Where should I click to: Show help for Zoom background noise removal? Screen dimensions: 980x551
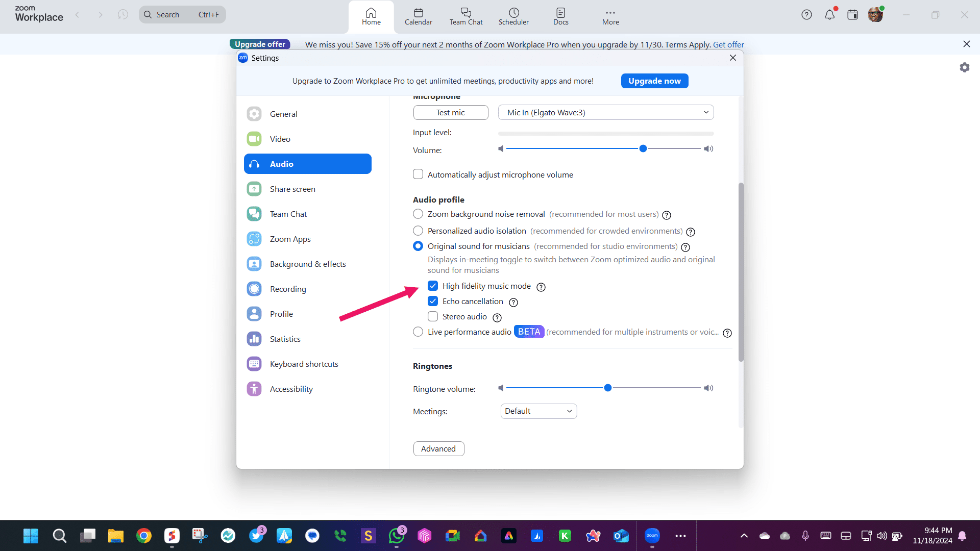coord(667,215)
